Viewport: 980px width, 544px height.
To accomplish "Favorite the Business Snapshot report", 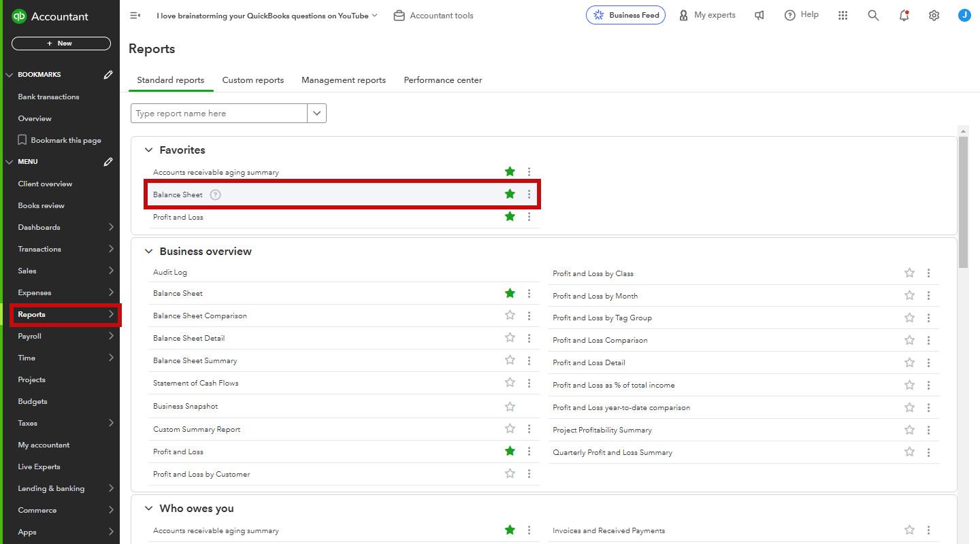I will coord(510,407).
